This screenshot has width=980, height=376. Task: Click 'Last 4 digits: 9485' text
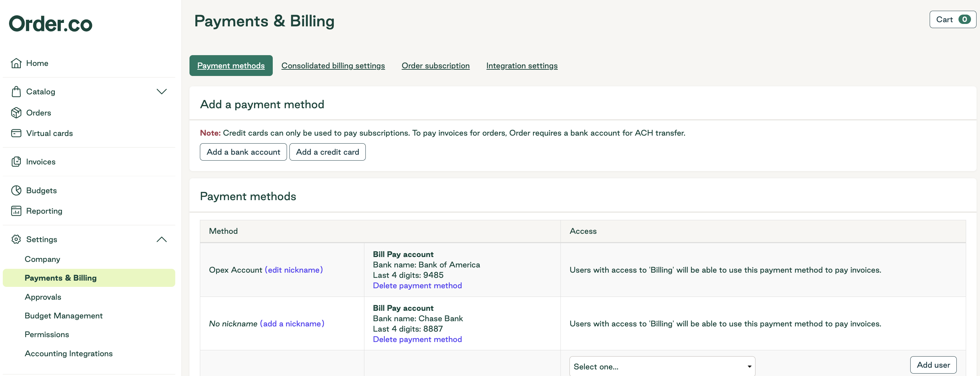408,275
